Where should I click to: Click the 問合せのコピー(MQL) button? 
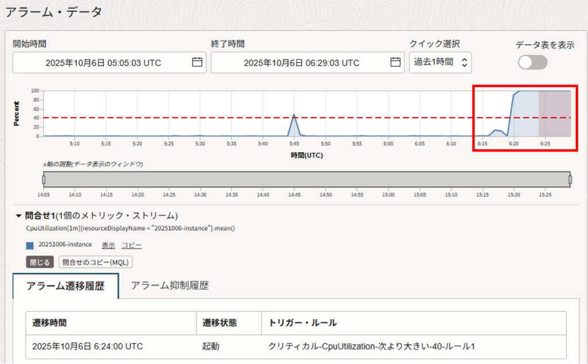pyautogui.click(x=96, y=262)
